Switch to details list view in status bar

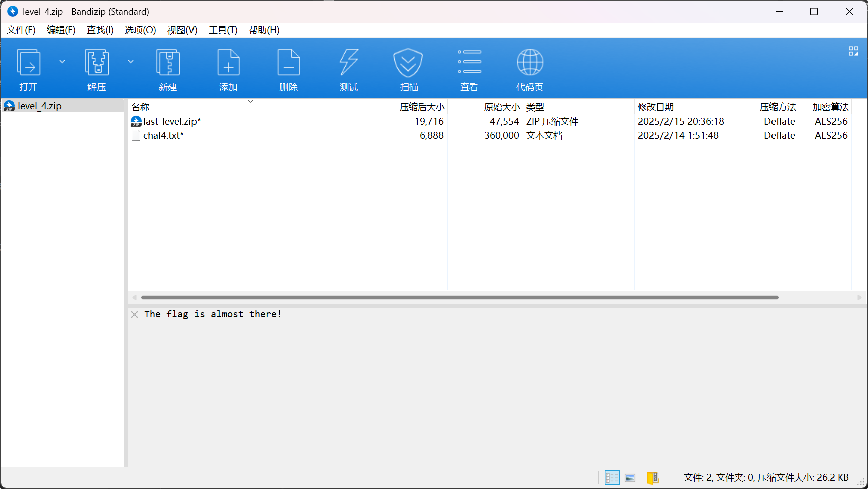coord(612,477)
